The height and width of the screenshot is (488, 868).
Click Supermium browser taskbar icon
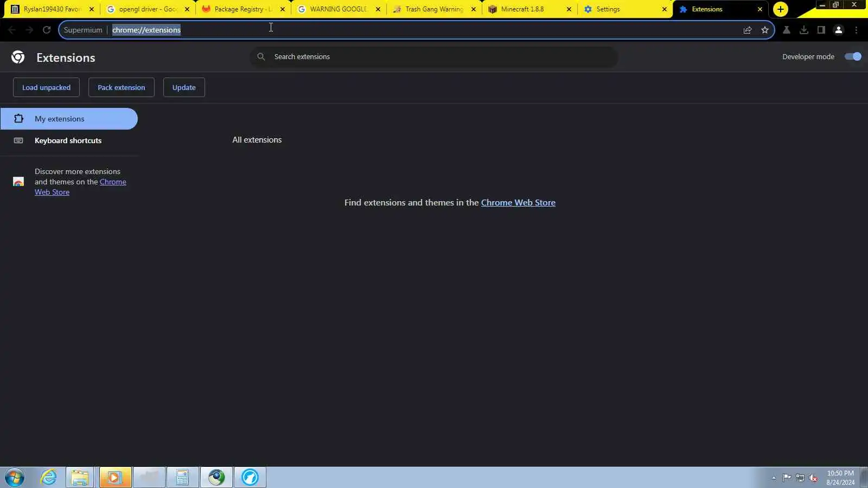[x=216, y=477]
